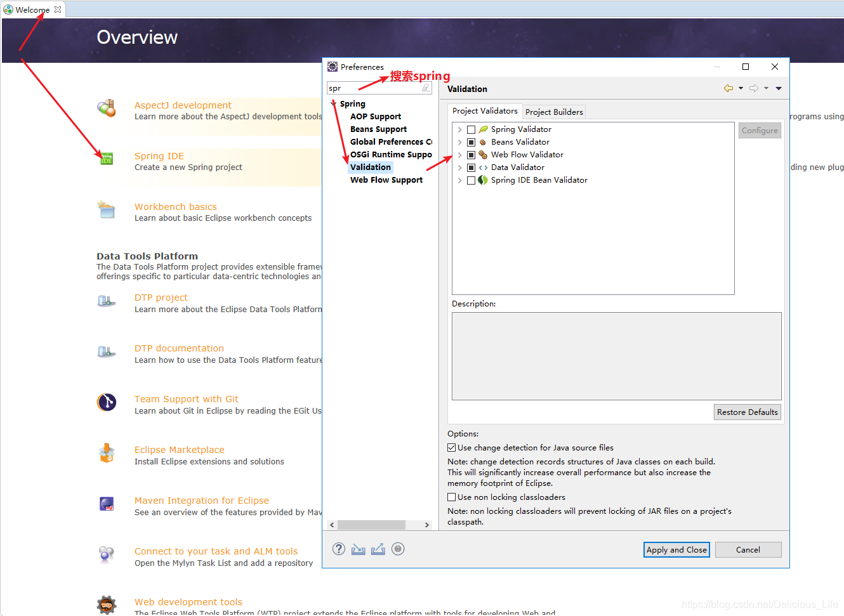Viewport: 844px width, 616px height.
Task: Open the back history dropdown arrow
Action: (741, 89)
